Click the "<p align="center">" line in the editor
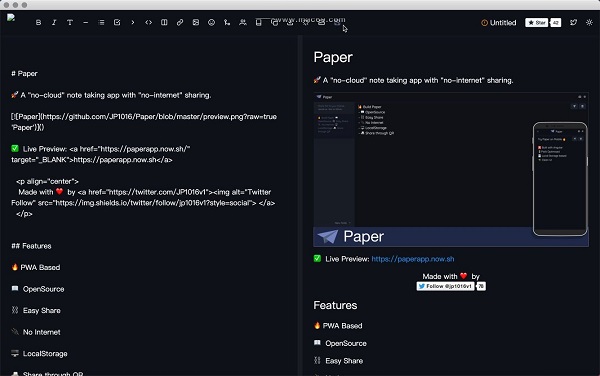The image size is (600, 376). click(47, 181)
